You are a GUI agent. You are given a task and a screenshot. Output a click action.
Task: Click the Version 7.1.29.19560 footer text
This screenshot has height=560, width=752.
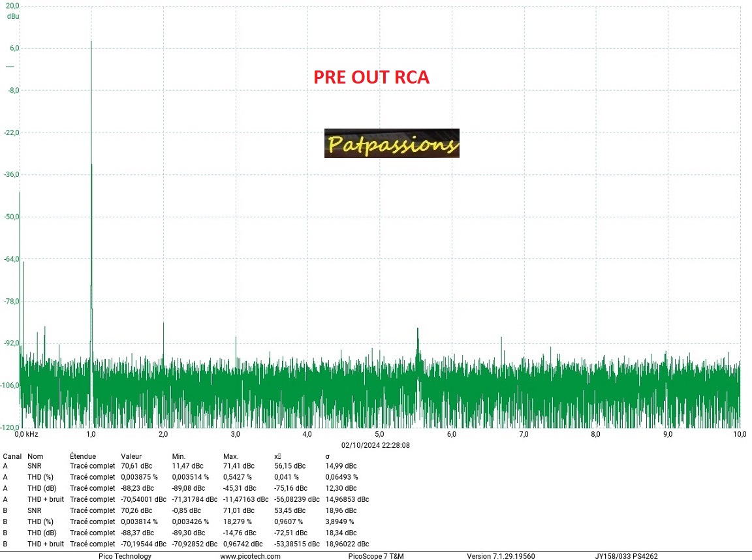(x=501, y=556)
